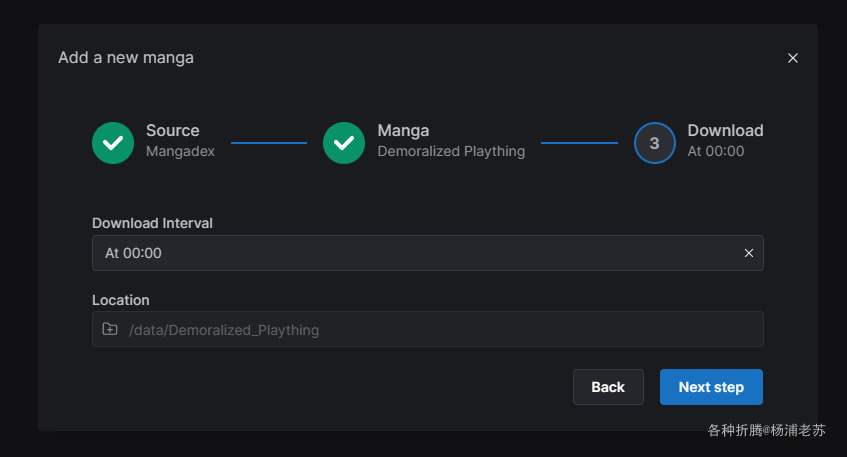847x457 pixels.
Task: Click the Download Interval field label
Action: tap(152, 223)
